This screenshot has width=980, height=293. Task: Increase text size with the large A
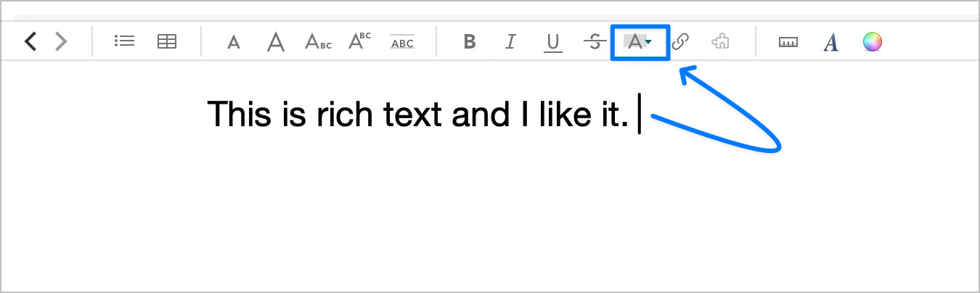coord(275,42)
